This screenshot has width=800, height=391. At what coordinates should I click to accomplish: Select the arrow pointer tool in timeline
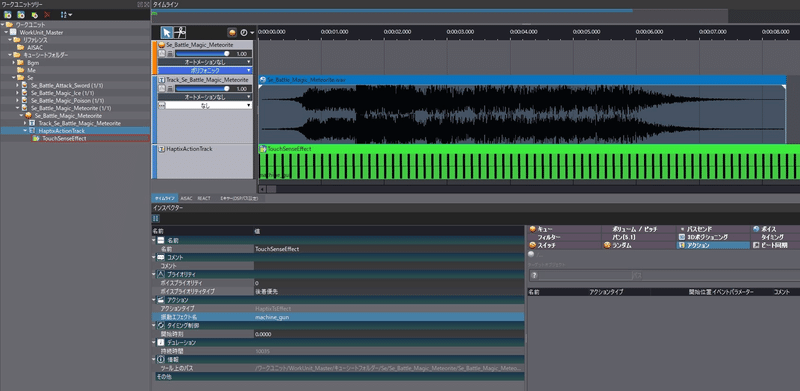(167, 32)
